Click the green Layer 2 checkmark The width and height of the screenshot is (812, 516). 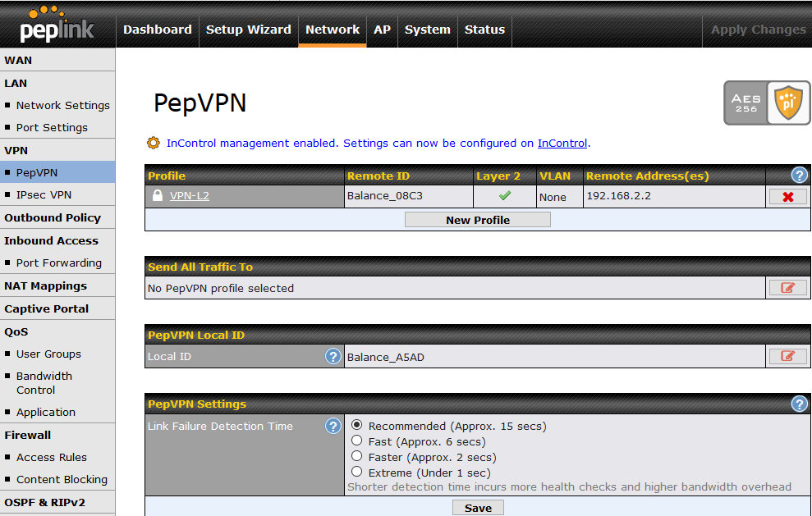coord(504,195)
